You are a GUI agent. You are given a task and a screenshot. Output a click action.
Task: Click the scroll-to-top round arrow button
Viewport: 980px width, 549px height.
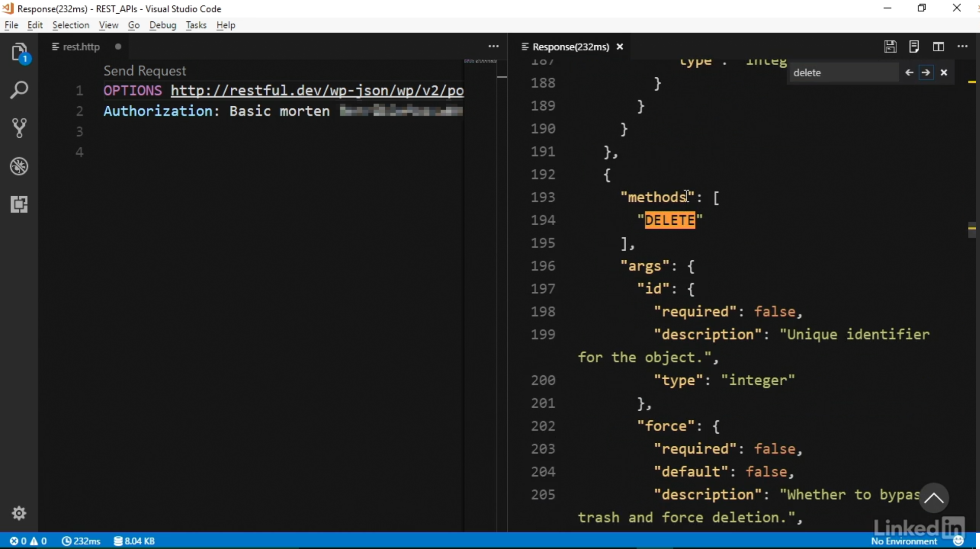tap(933, 498)
